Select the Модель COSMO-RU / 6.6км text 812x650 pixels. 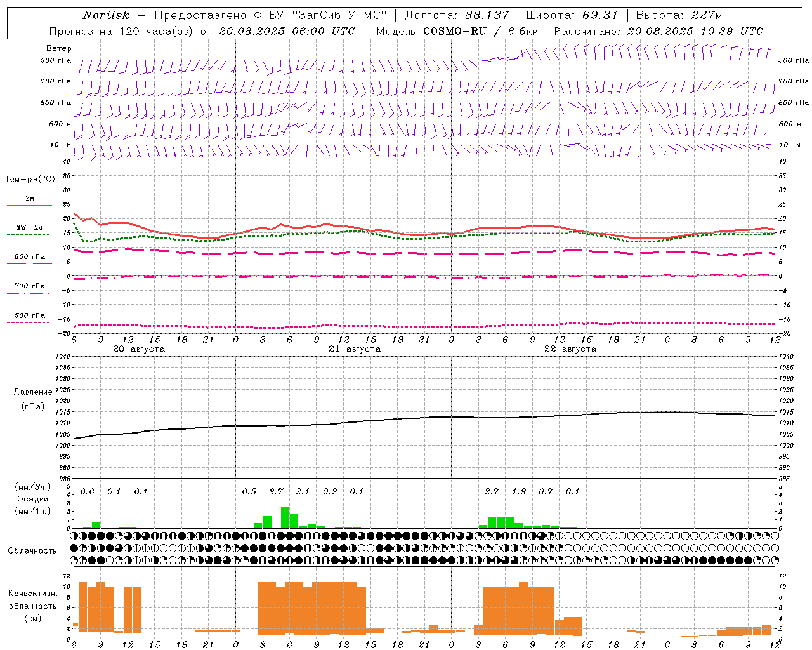coord(457,31)
